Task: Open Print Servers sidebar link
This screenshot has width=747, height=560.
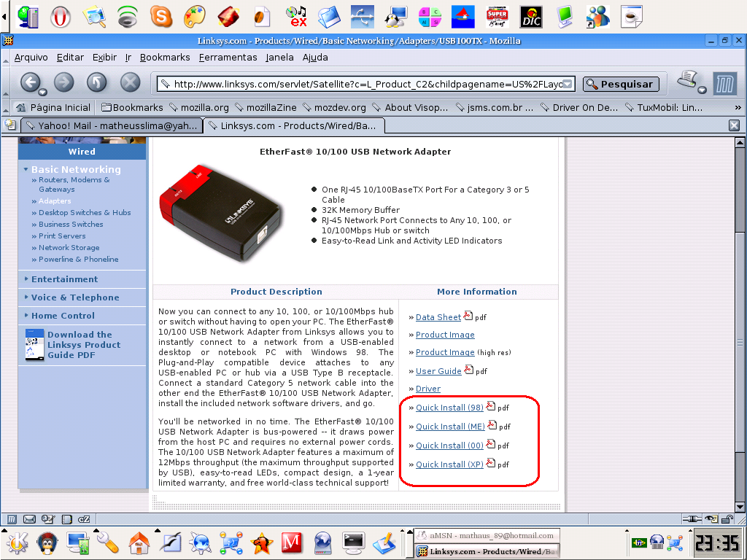Action: click(62, 236)
